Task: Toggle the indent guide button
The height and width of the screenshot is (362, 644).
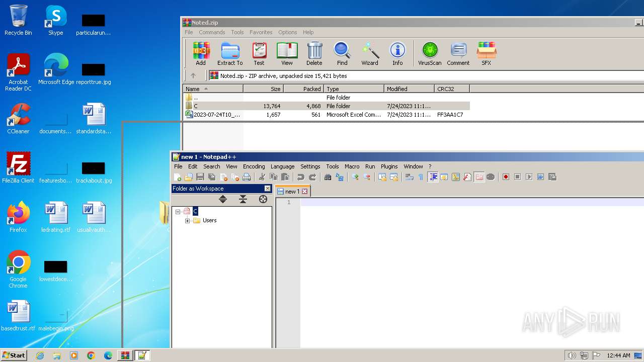Action: coord(433,177)
